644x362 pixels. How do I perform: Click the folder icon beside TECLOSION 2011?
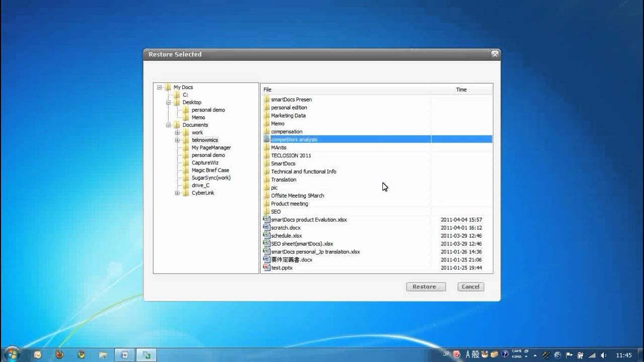(267, 155)
